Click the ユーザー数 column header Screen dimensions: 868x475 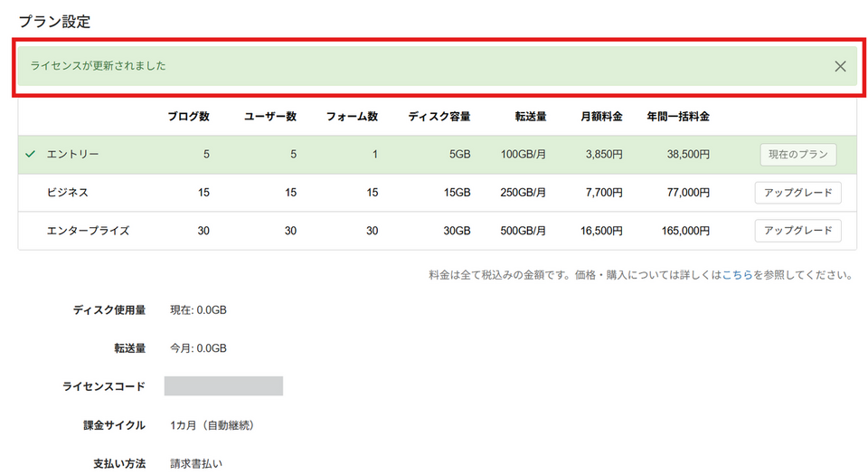[x=269, y=117]
